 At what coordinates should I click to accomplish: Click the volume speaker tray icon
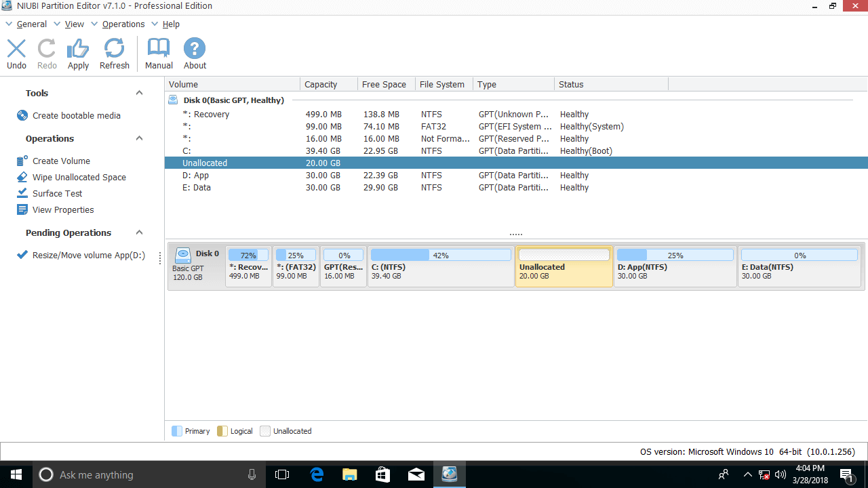point(780,474)
